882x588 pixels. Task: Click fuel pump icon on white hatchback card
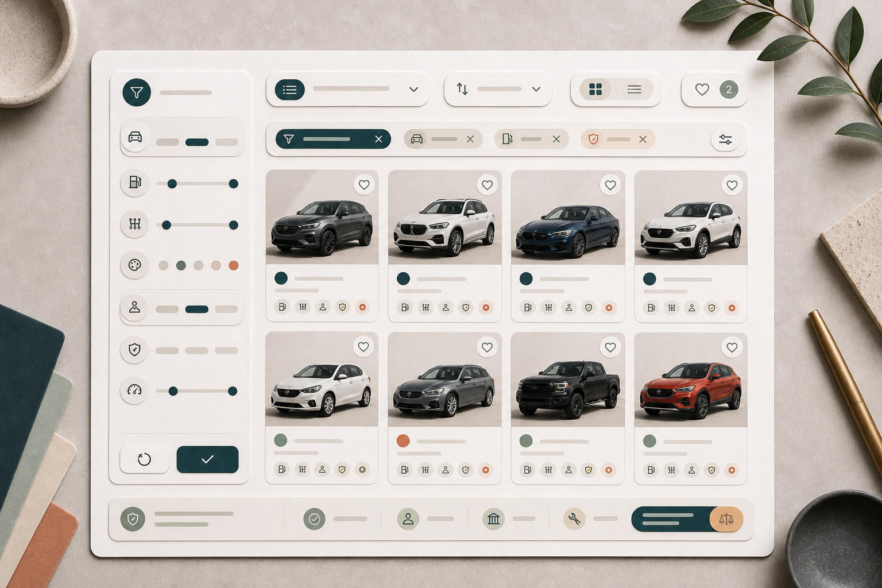[x=282, y=469]
